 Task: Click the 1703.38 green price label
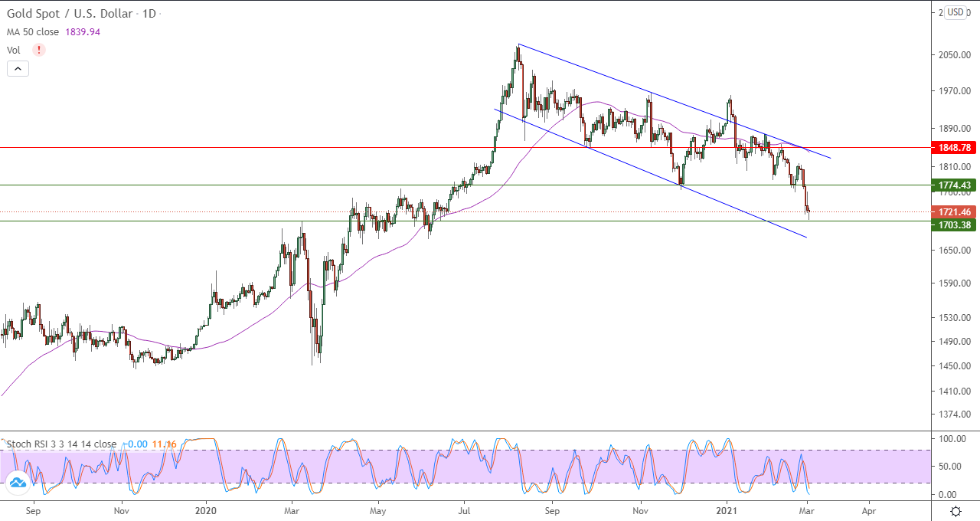[953, 224]
